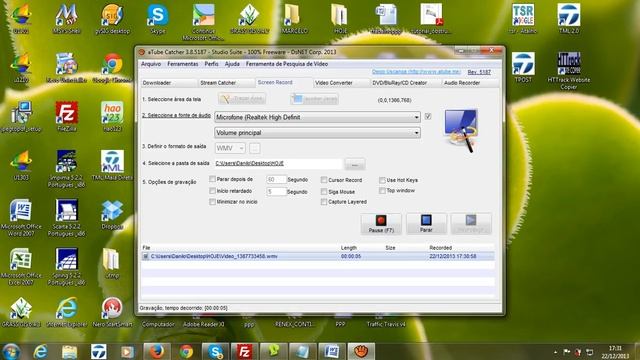Image resolution: width=640 pixels, height=360 pixels.
Task: Open the Arquivo menu
Action: [x=151, y=64]
